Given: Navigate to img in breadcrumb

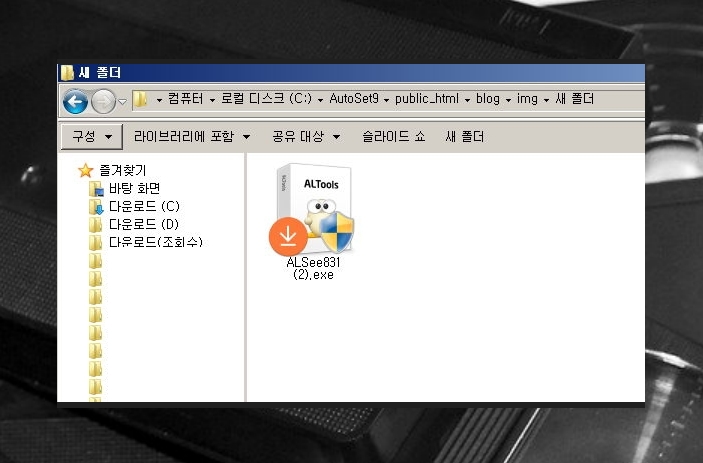Looking at the screenshot, I should tap(527, 99).
